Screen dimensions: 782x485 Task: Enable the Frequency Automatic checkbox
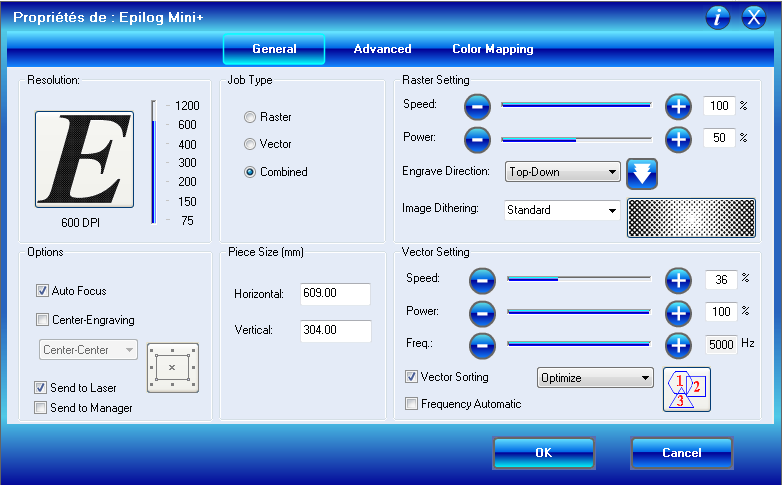click(x=411, y=404)
